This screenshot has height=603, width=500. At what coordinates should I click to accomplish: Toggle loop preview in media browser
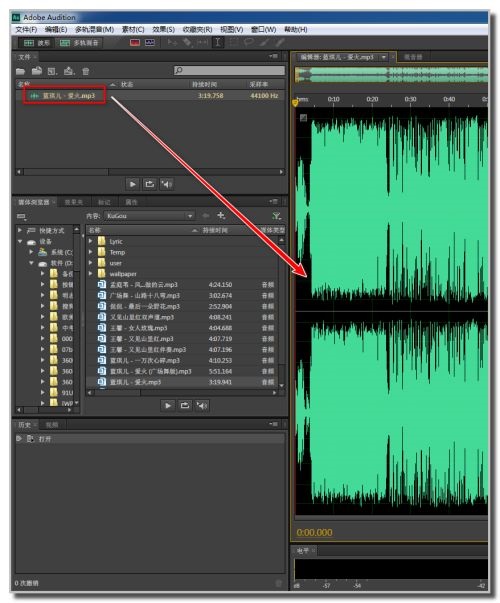(185, 405)
